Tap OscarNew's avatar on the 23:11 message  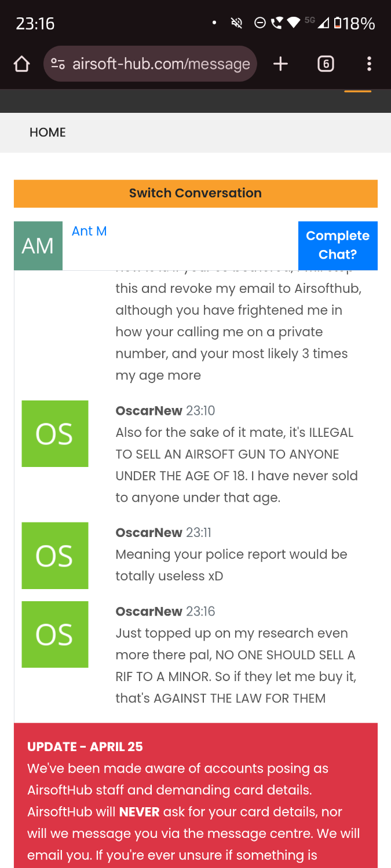click(55, 556)
